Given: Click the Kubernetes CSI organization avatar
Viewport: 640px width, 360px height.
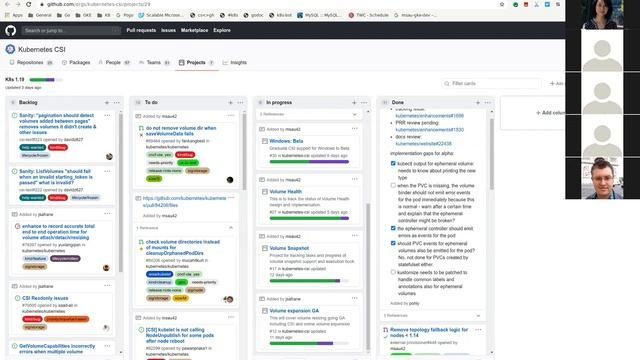Looking at the screenshot, I should coord(10,49).
